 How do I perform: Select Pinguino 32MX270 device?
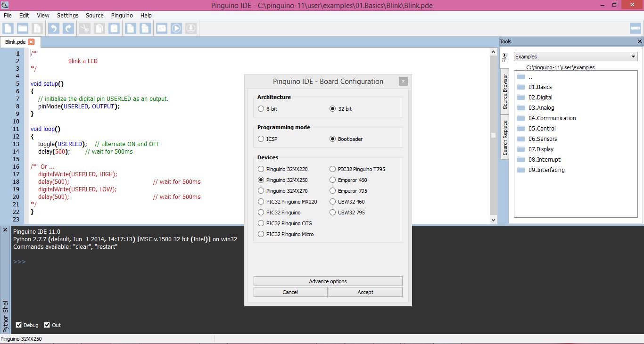tap(282, 191)
